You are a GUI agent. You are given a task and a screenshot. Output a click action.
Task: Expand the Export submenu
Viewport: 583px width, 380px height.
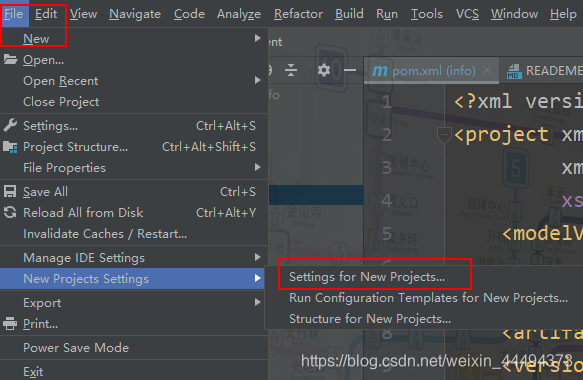click(x=134, y=303)
